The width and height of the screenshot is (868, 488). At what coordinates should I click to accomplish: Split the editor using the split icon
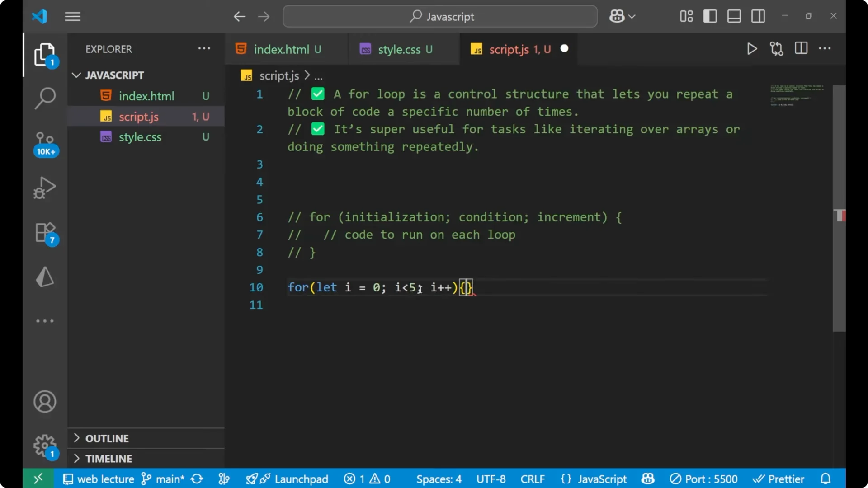point(801,48)
